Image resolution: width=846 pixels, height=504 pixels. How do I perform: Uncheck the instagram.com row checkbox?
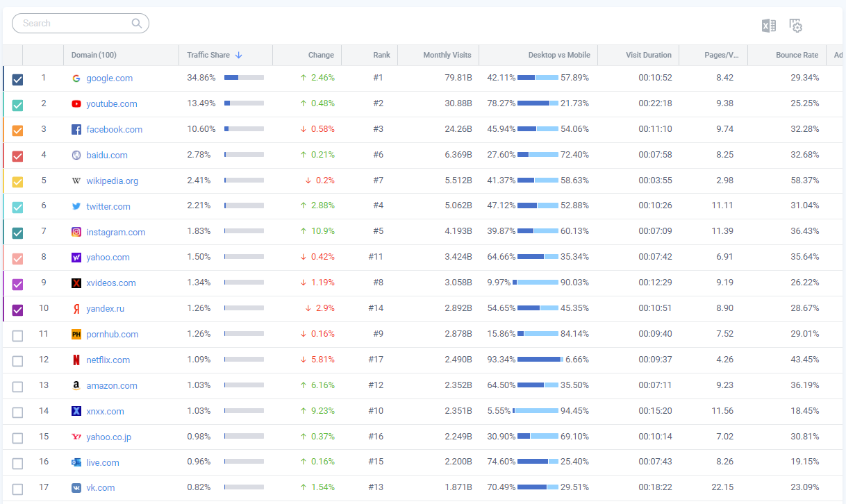[17, 233]
